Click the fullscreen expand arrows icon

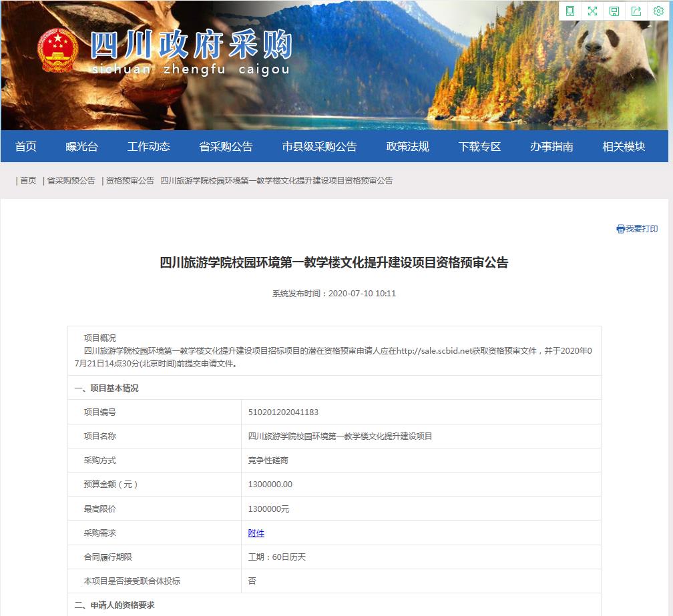tap(592, 11)
